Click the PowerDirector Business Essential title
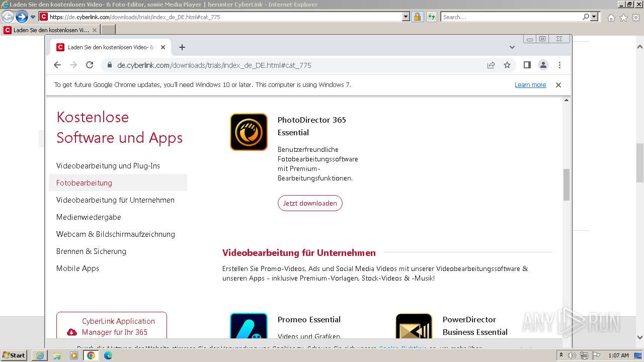 [x=475, y=326]
